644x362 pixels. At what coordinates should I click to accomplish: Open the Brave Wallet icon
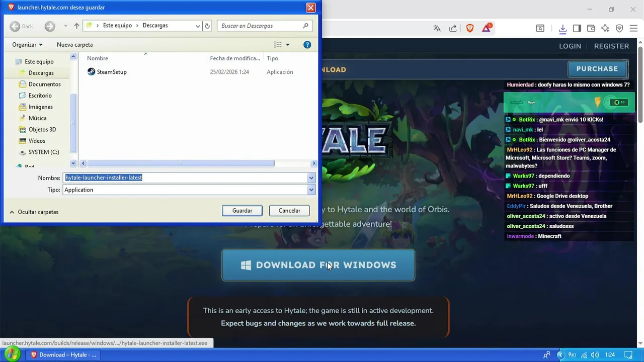[x=591, y=29]
